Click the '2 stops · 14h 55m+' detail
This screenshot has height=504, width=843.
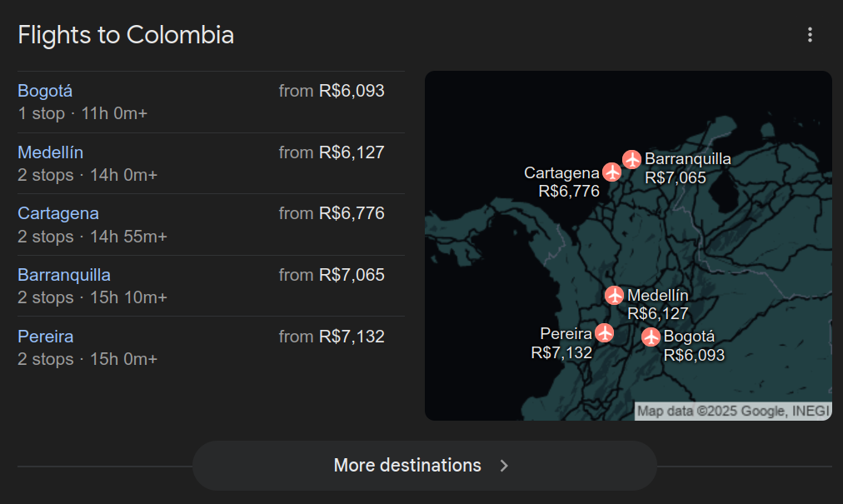(x=92, y=236)
